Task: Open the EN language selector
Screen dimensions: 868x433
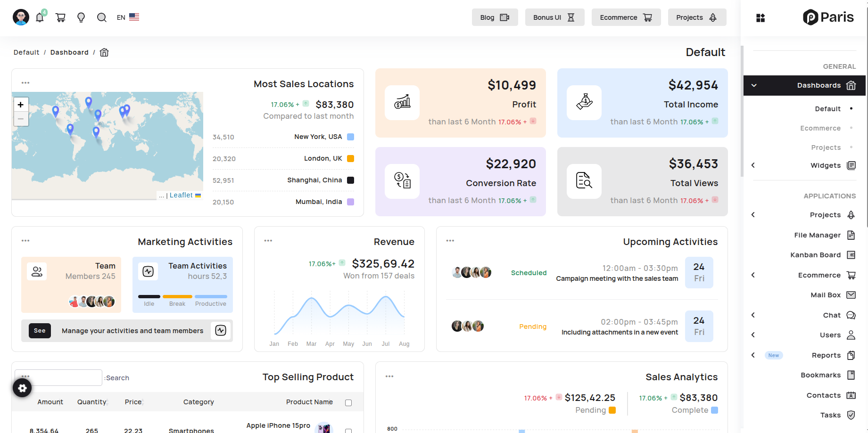Action: [127, 17]
